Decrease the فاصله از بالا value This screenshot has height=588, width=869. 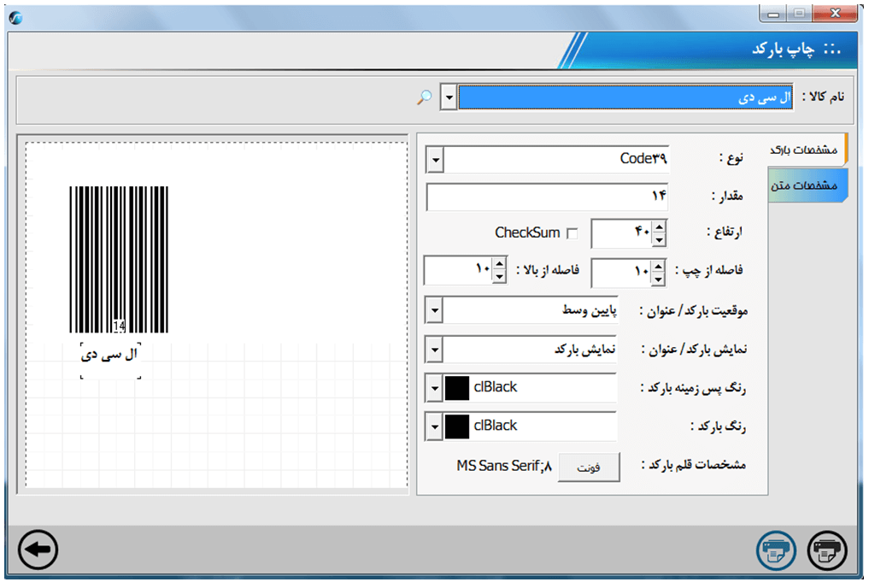[499, 277]
